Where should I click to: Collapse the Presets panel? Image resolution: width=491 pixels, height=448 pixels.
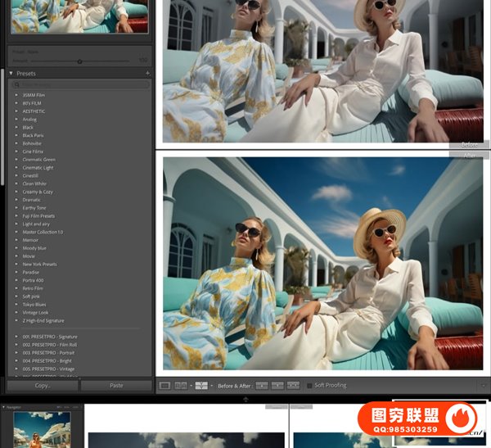pos(11,73)
